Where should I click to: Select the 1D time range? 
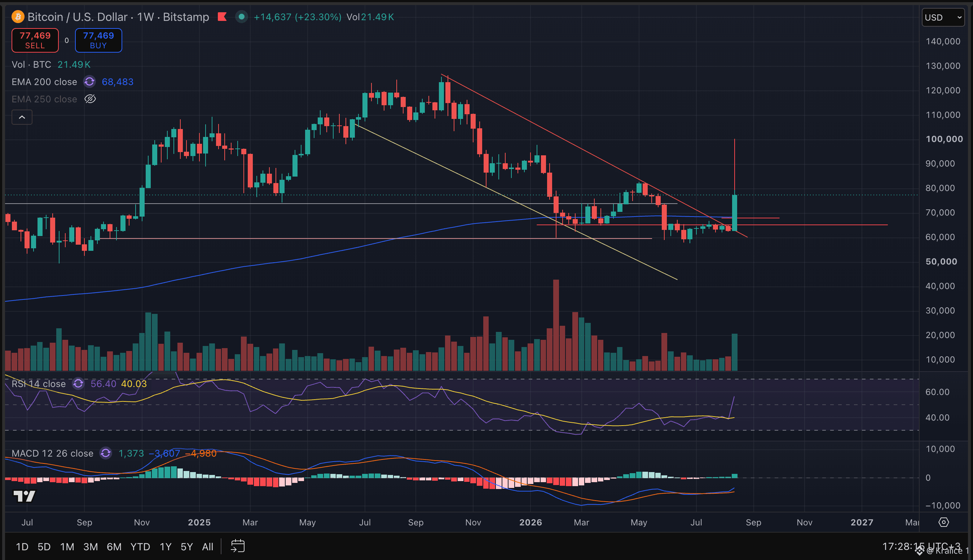coord(22,547)
